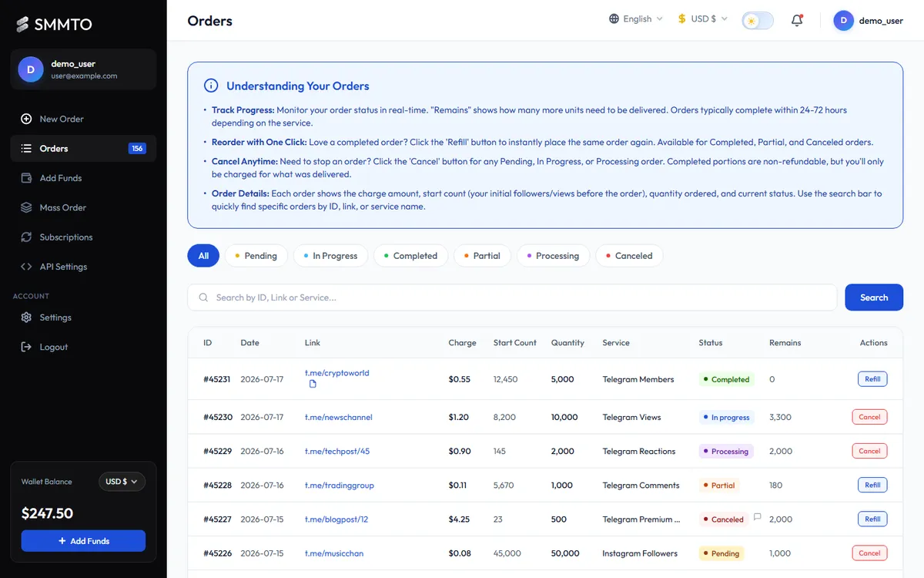Filter orders by Pending status
This screenshot has height=578, width=924.
pyautogui.click(x=256, y=256)
